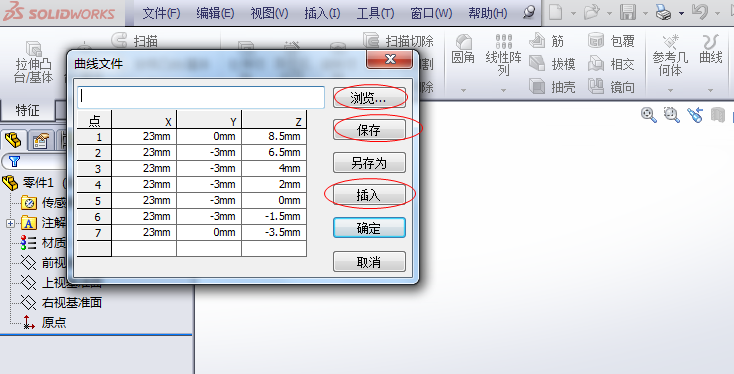734x374 pixels.
Task: Expand the 注解 tree node
Action: tap(10, 223)
